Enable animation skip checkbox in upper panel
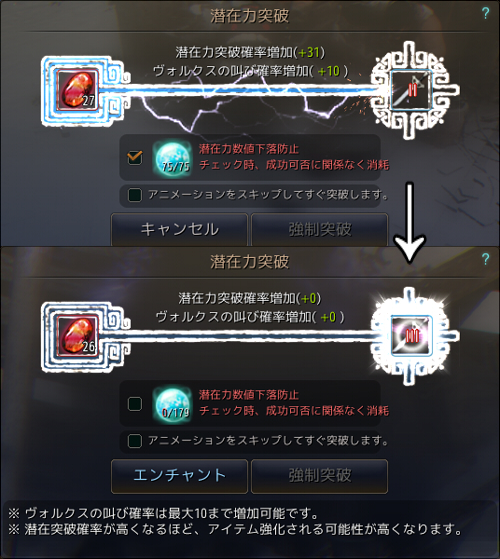This screenshot has width=500, height=559. click(x=135, y=195)
